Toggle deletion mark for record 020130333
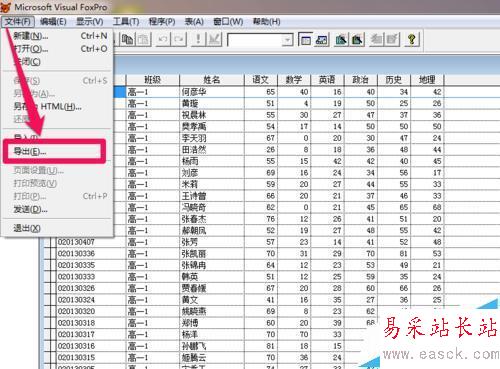Image resolution: width=500 pixels, height=369 pixels. [x=53, y=277]
